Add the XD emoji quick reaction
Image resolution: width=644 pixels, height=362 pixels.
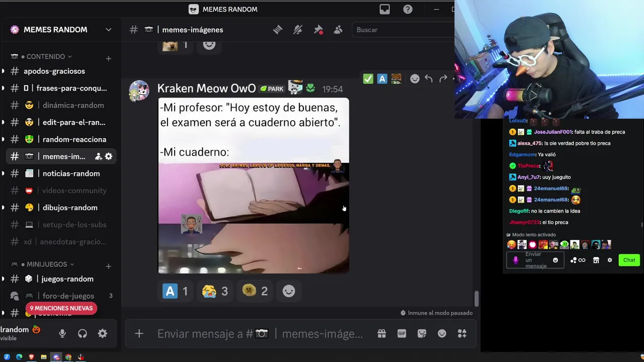click(x=396, y=78)
